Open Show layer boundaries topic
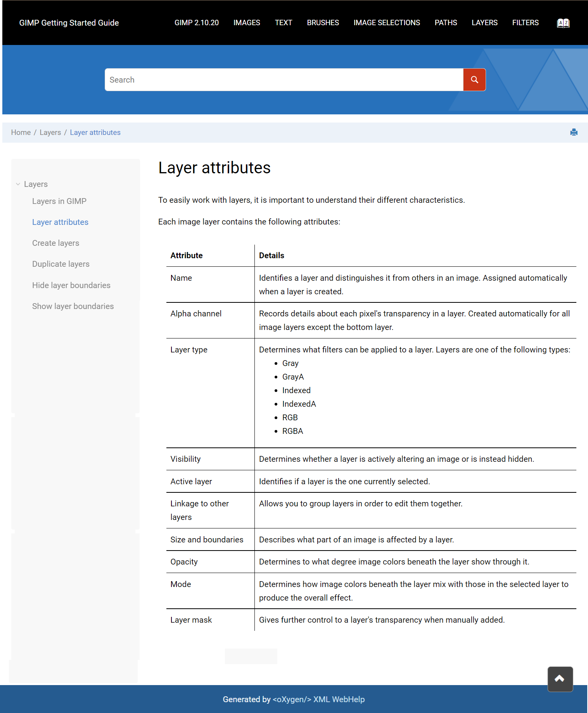Image resolution: width=588 pixels, height=713 pixels. (73, 306)
